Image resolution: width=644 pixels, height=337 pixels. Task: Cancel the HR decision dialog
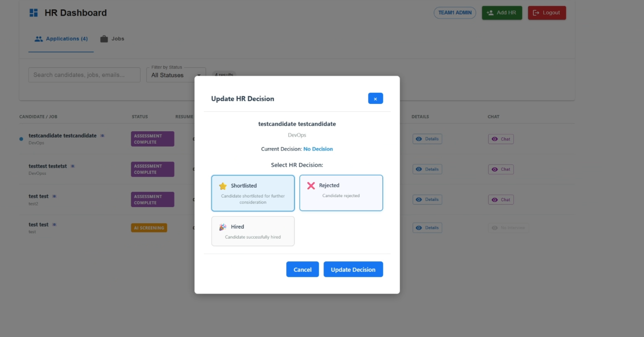pos(302,269)
